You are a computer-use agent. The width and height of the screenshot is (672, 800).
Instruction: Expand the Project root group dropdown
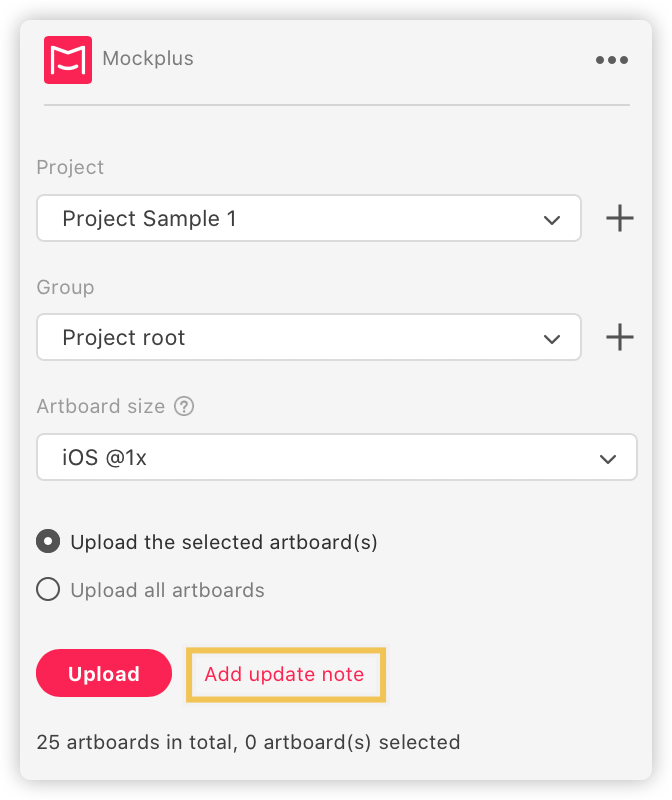pyautogui.click(x=309, y=337)
